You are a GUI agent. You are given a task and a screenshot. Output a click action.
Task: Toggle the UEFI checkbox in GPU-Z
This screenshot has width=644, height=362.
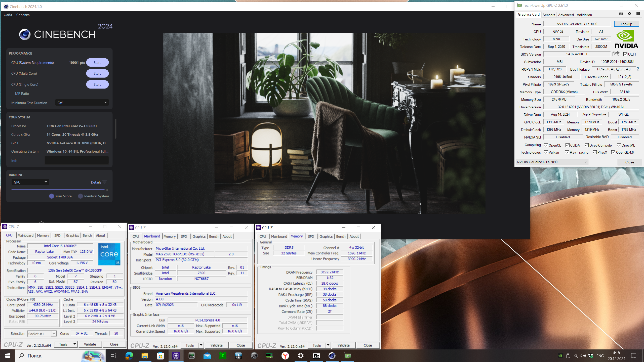tap(625, 54)
